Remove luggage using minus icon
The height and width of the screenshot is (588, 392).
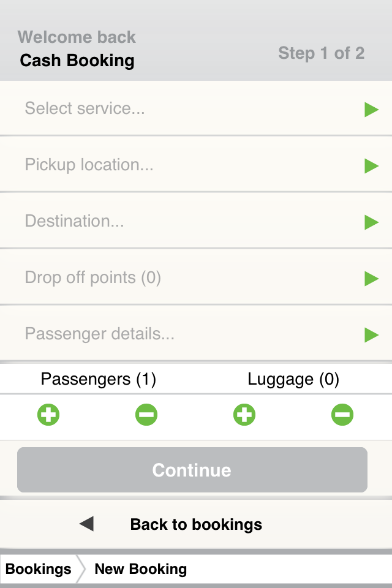342,415
